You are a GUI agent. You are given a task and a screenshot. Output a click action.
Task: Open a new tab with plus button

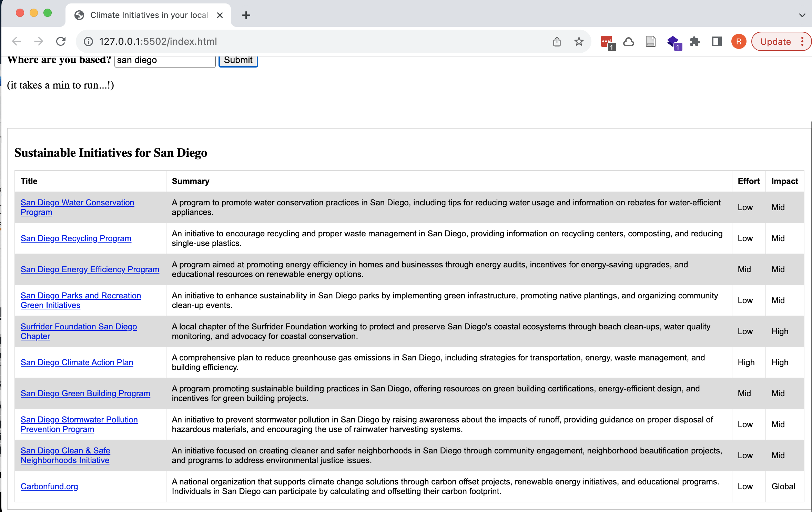tap(246, 15)
